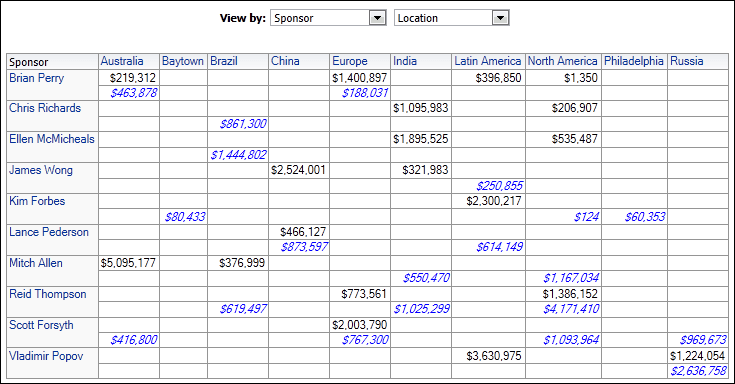Open sponsor Brian Perry

click(x=37, y=78)
